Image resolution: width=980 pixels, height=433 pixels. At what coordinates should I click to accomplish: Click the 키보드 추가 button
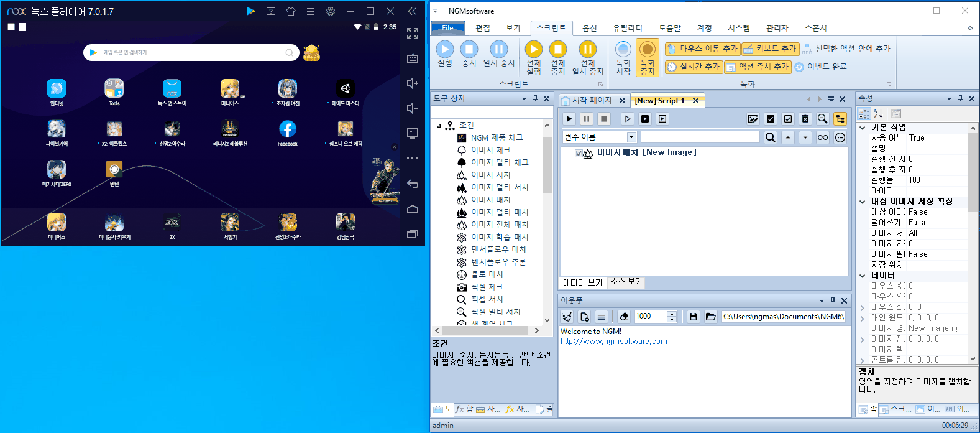(770, 49)
